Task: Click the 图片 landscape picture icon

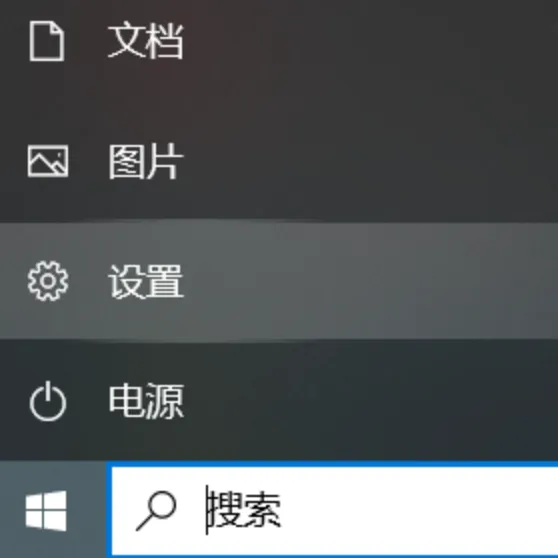Action: pyautogui.click(x=48, y=161)
